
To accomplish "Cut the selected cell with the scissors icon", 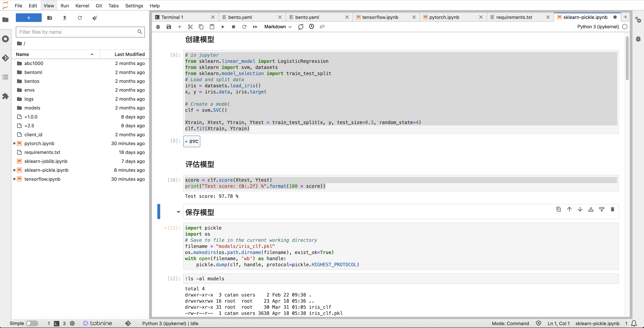I will click(190, 27).
